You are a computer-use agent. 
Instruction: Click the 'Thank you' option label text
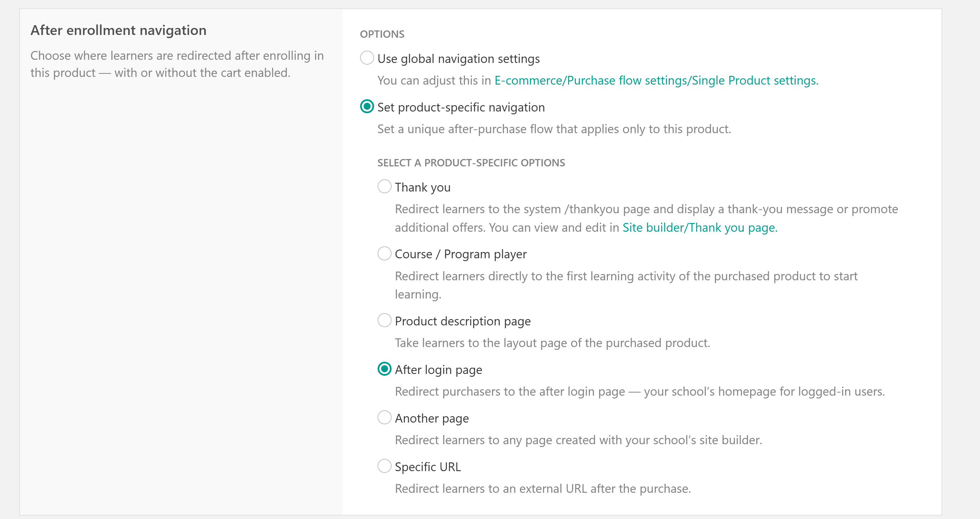click(x=423, y=187)
